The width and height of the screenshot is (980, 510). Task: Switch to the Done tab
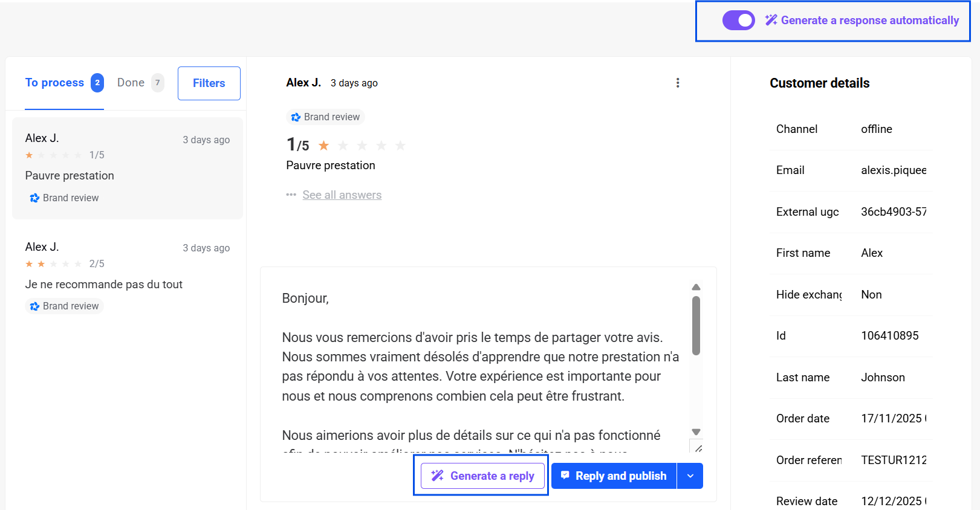[x=131, y=83]
